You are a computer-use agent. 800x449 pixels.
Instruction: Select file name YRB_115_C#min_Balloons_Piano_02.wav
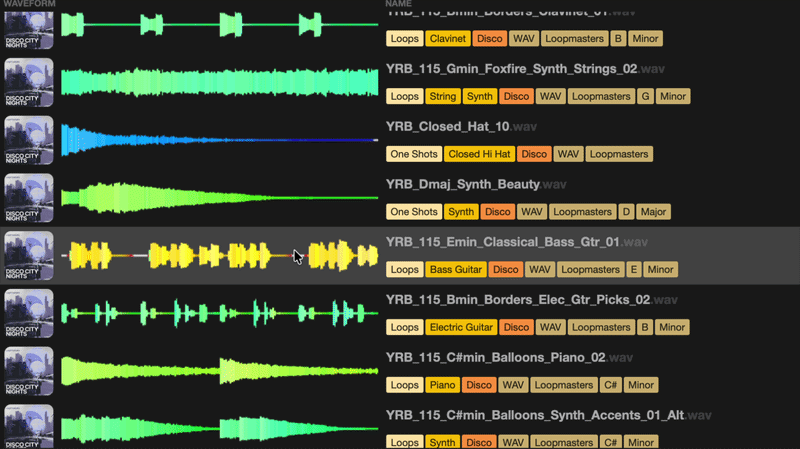coord(509,357)
